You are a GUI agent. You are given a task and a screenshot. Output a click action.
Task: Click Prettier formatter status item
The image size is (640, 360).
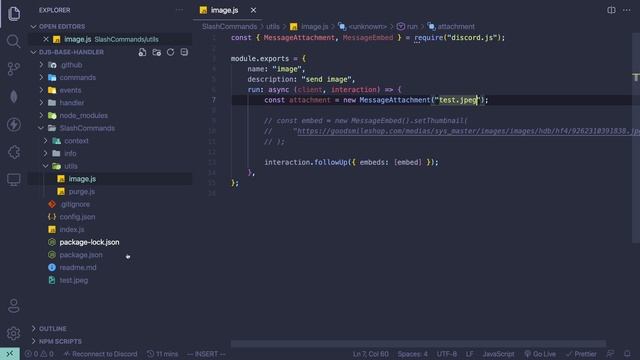click(581, 354)
